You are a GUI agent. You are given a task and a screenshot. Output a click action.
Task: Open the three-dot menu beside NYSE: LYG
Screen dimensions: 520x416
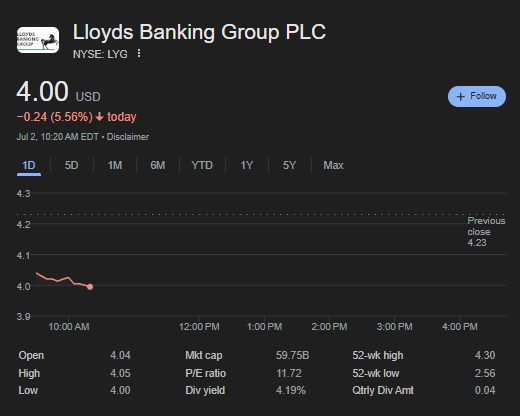[139, 53]
